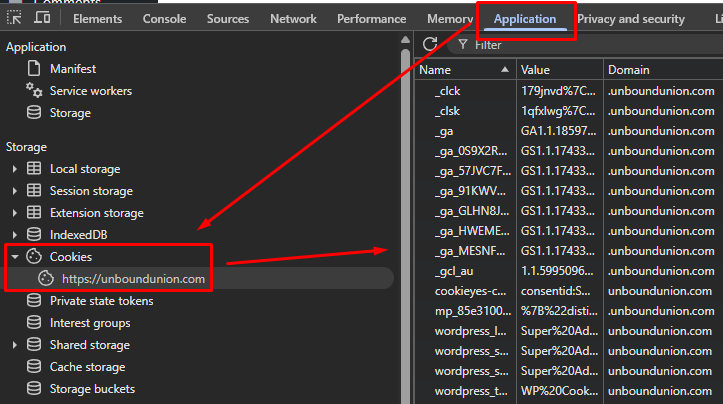Click the Service workers gear icon
723x404 pixels.
click(x=34, y=90)
